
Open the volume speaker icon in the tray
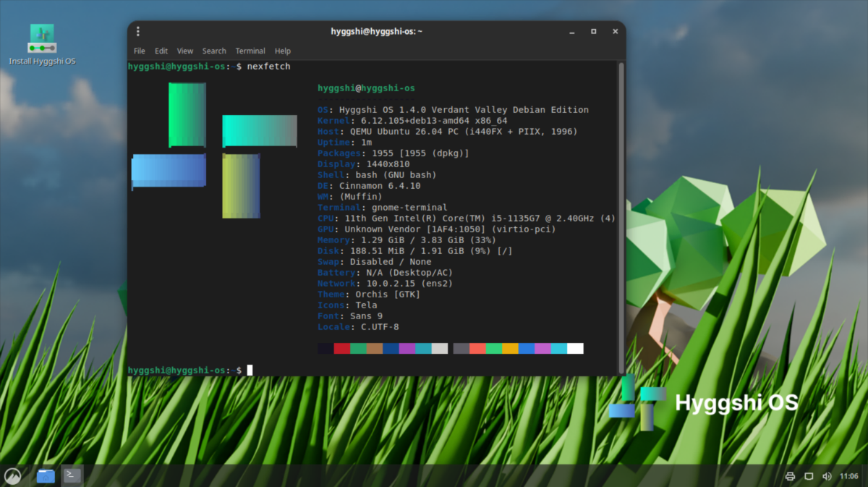827,476
